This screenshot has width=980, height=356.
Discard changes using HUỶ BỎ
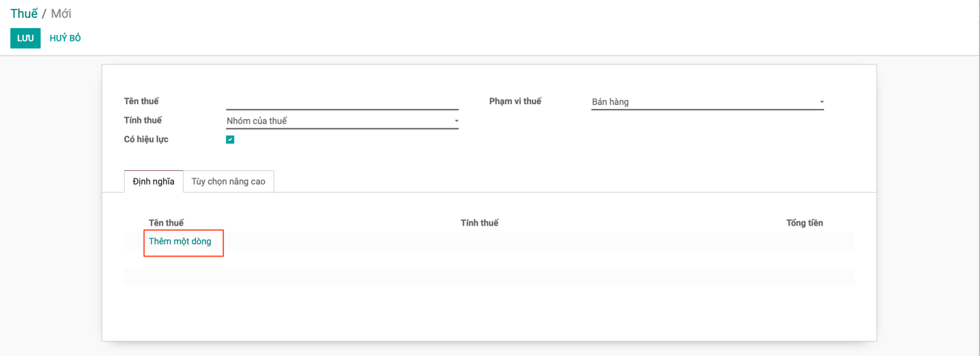coord(65,38)
